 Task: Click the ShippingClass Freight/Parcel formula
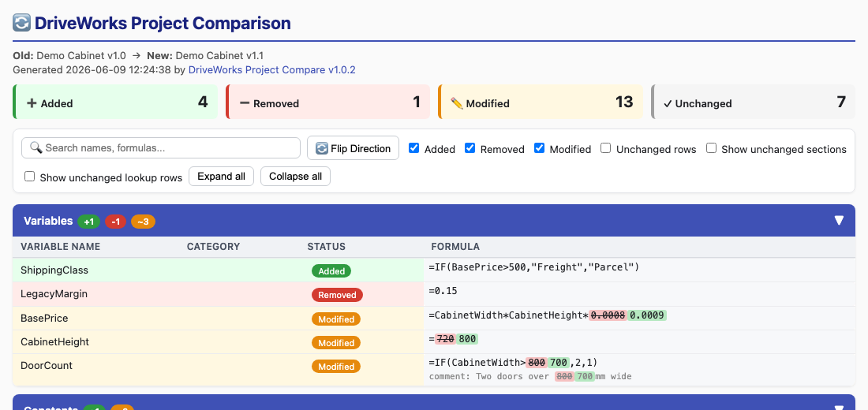coord(534,267)
